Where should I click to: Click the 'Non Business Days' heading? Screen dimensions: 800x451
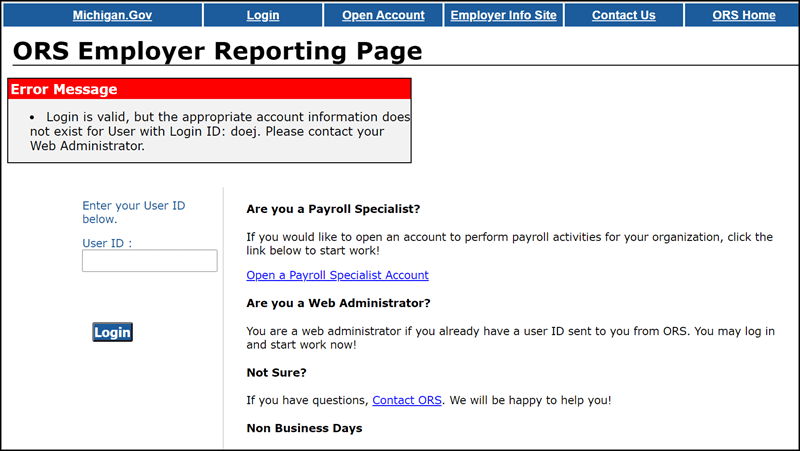(x=304, y=428)
